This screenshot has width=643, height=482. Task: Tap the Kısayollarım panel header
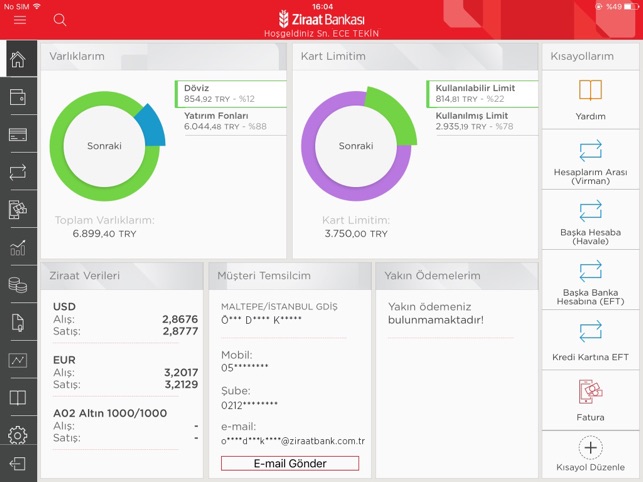590,56
